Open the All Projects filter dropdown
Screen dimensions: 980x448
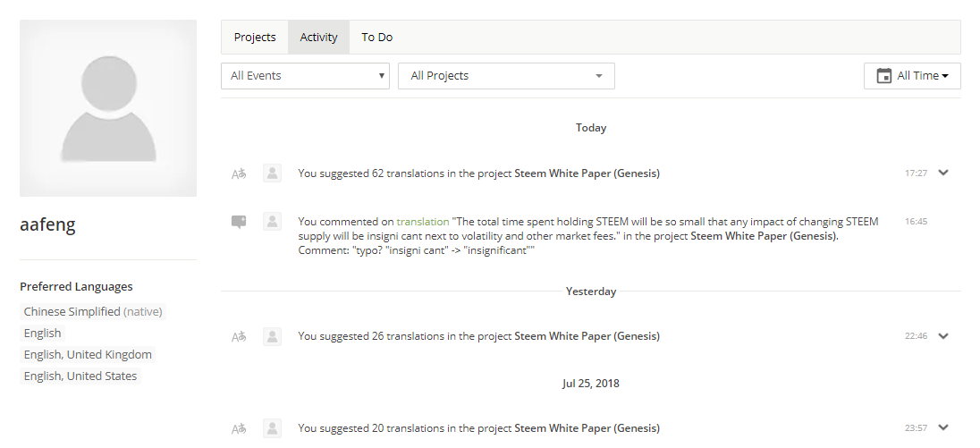coord(506,76)
